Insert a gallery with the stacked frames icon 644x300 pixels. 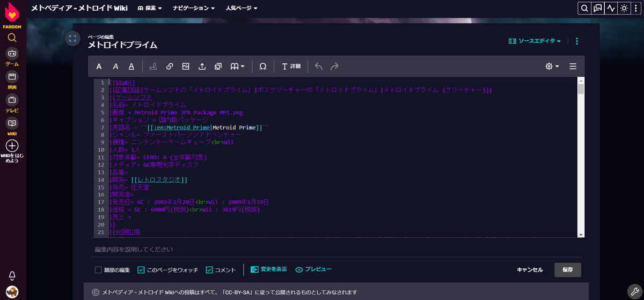(218, 67)
